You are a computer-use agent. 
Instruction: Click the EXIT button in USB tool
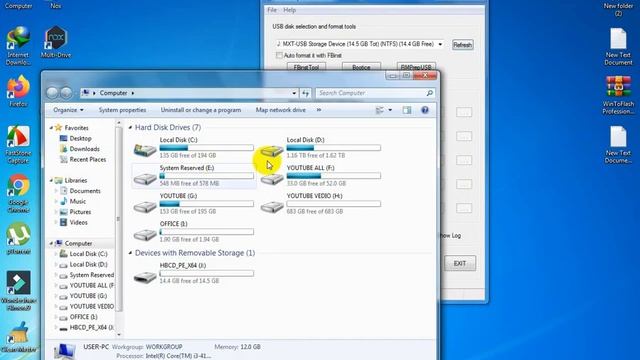pos(460,263)
